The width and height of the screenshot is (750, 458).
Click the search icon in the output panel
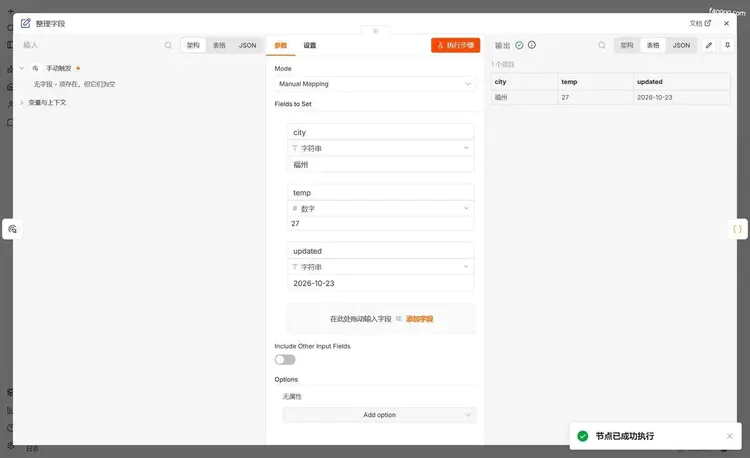(x=602, y=45)
